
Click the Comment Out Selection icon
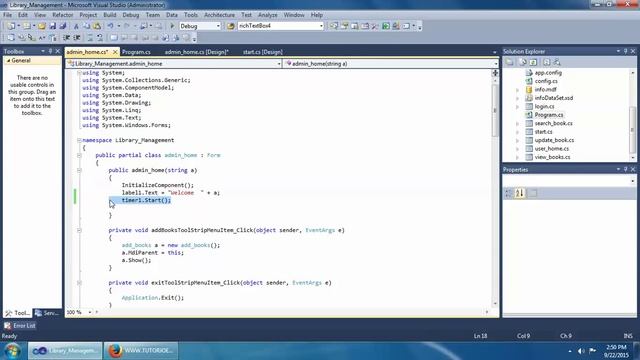[90, 38]
